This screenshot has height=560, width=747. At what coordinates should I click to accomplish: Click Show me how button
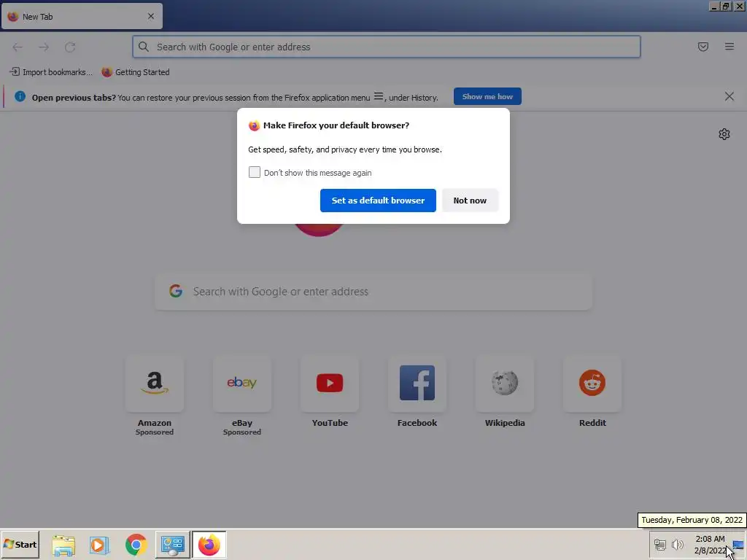coord(487,97)
